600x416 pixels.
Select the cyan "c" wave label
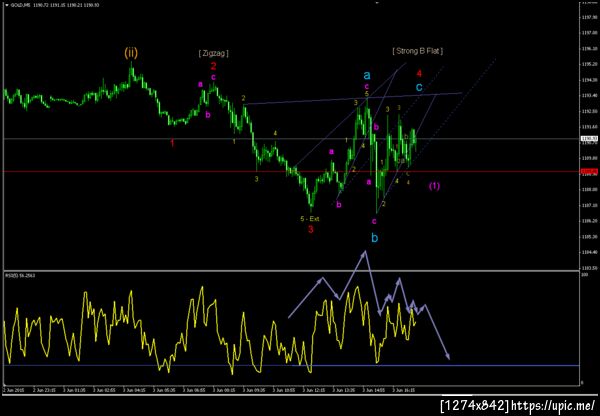pyautogui.click(x=419, y=88)
